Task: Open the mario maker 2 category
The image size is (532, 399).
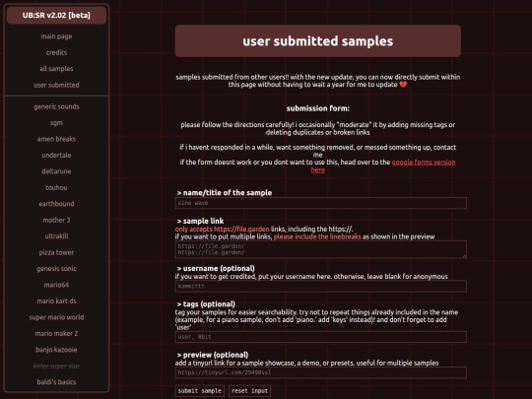Action: [56, 334]
